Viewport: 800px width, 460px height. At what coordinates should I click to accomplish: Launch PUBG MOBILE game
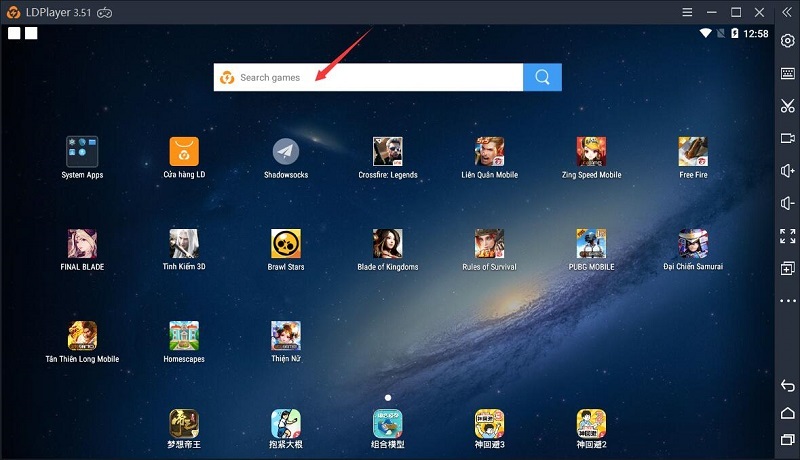pyautogui.click(x=591, y=243)
